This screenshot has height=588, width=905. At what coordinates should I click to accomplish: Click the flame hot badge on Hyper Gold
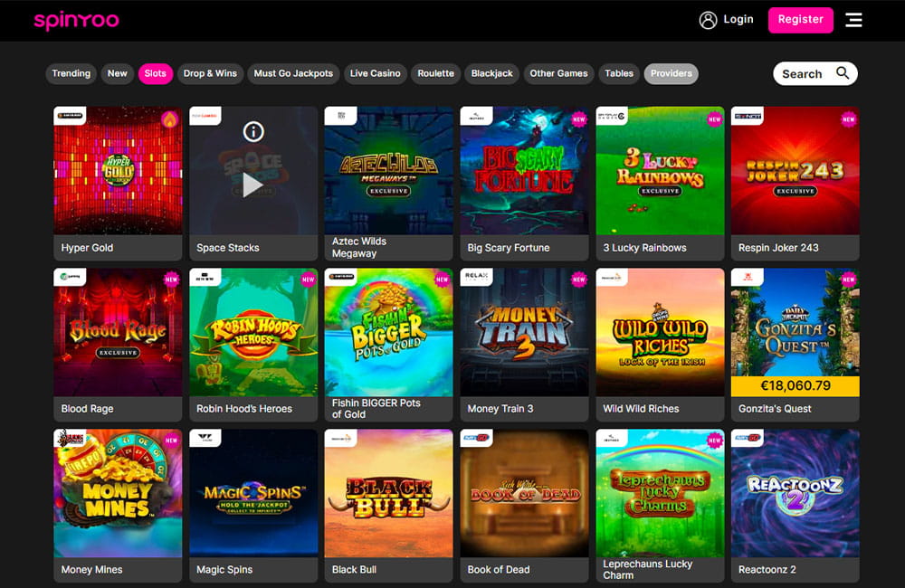(170, 119)
